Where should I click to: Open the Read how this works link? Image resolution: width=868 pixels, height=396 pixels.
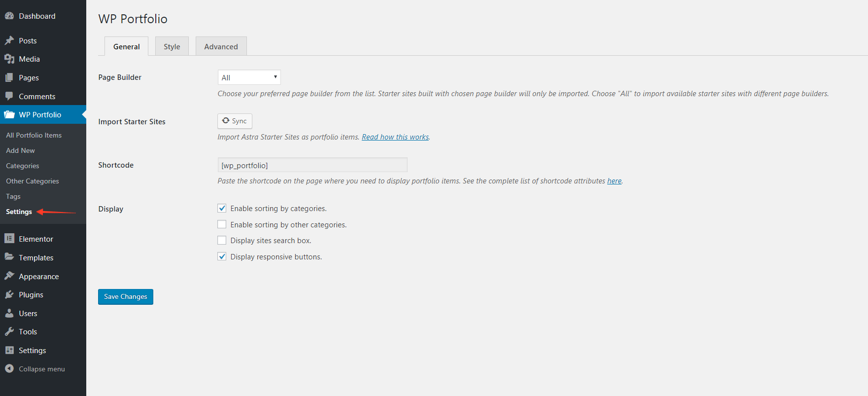(395, 137)
